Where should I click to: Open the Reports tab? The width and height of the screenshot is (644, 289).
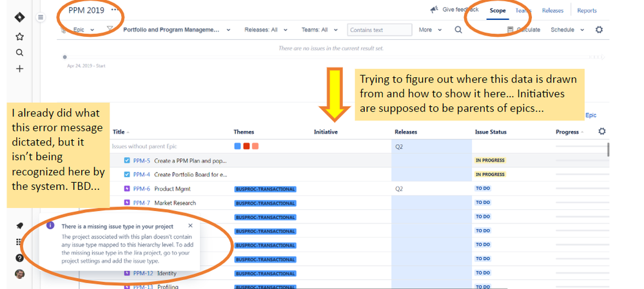click(587, 11)
